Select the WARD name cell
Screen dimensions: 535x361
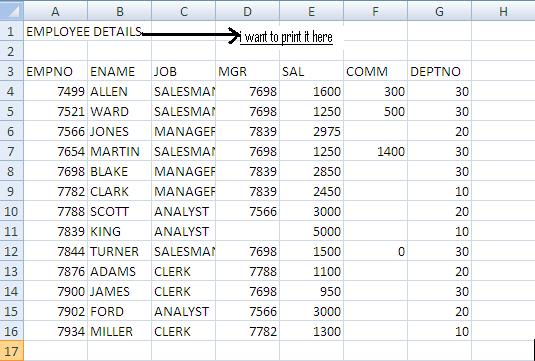point(119,111)
